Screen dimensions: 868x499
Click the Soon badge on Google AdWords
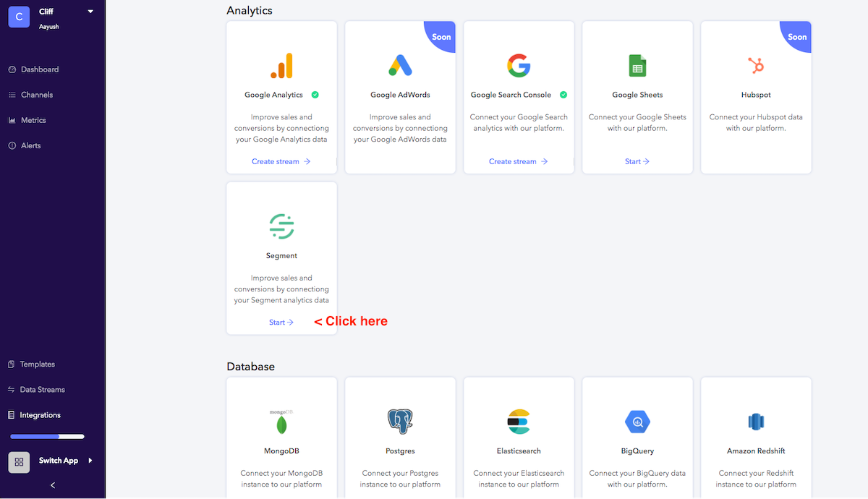pyautogui.click(x=441, y=37)
